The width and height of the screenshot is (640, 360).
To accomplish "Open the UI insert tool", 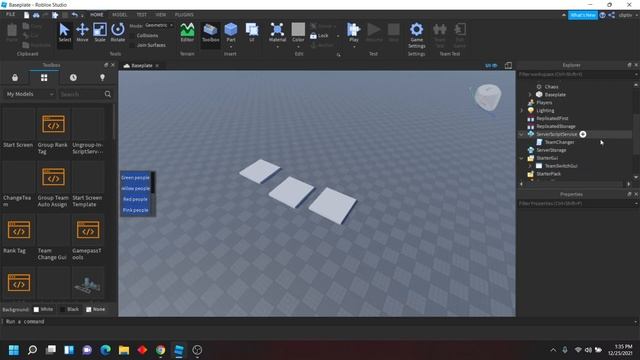I will 252,32.
